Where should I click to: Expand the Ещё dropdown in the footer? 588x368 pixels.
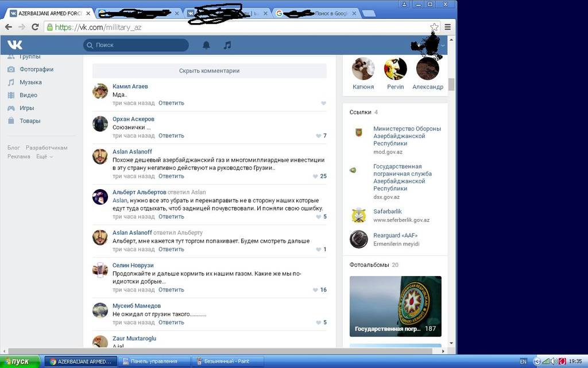[x=45, y=156]
